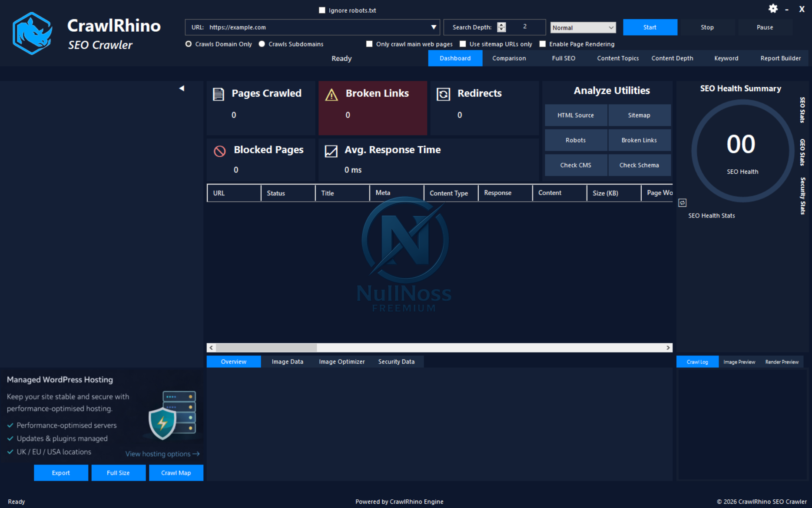
Task: Click the small icon above SEO Health Stats
Action: coord(682,202)
